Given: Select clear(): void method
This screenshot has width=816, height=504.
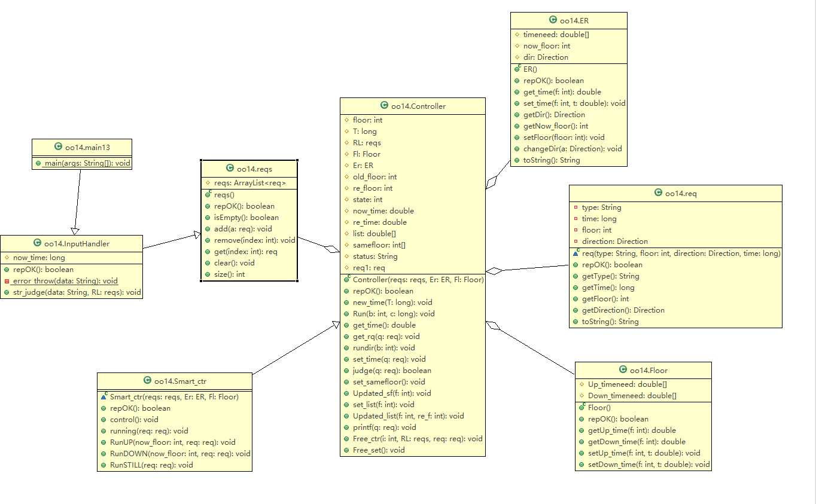Looking at the screenshot, I should (x=234, y=263).
